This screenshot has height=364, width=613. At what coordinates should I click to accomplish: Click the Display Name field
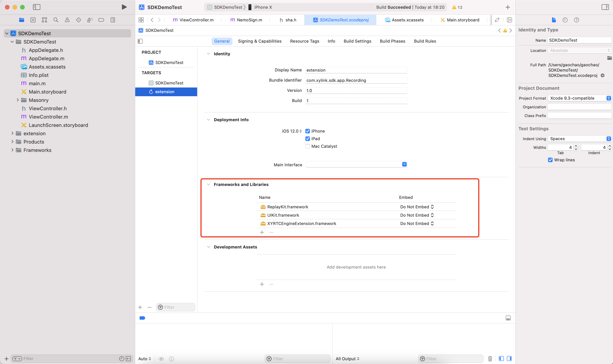pyautogui.click(x=356, y=70)
